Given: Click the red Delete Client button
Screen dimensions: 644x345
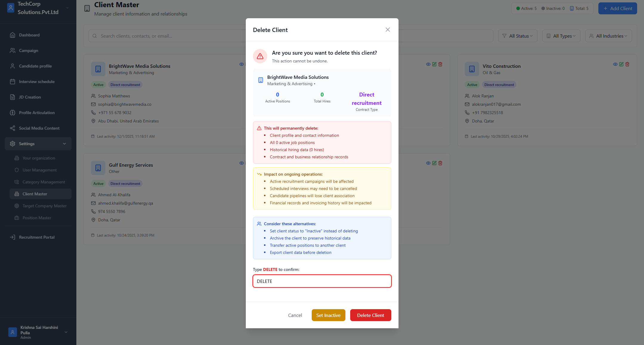Looking at the screenshot, I should (370, 315).
